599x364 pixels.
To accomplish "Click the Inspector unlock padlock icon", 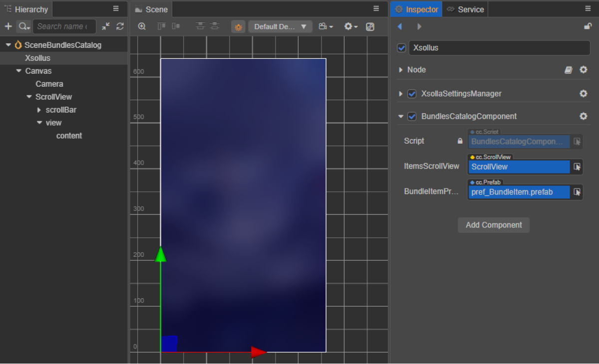I will [x=588, y=26].
